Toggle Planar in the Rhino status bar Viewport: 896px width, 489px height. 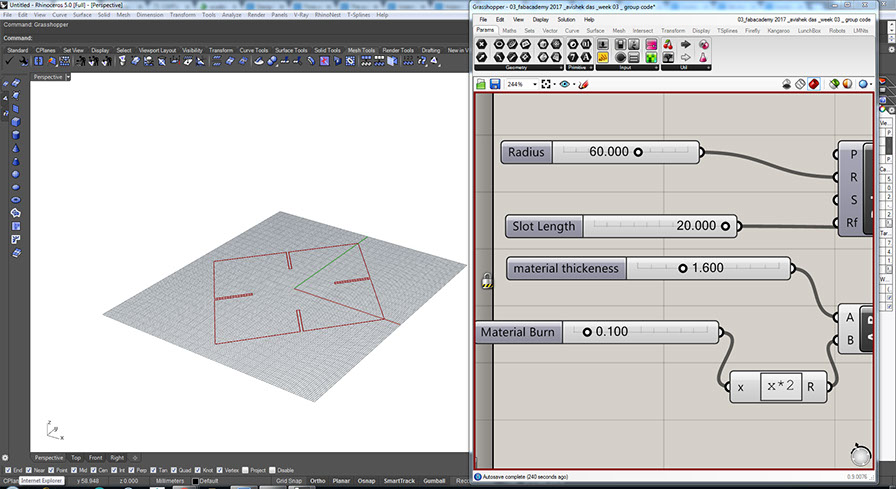(341, 481)
